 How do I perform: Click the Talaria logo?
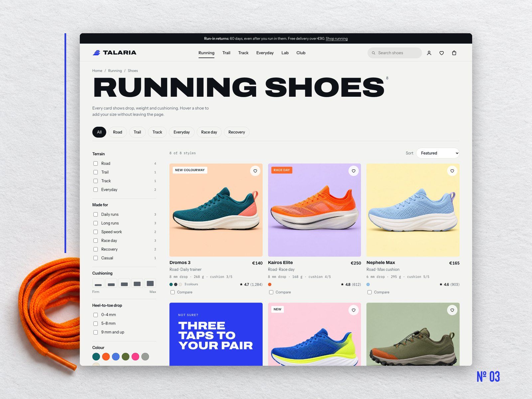[x=114, y=53]
